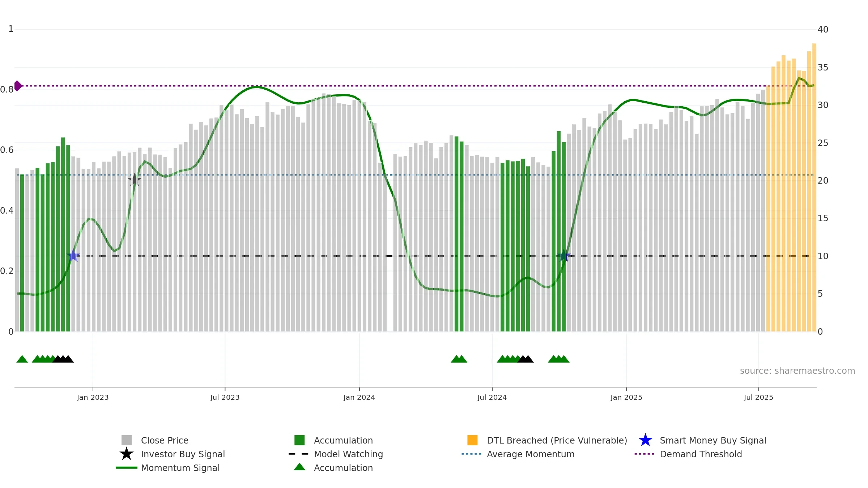Click the Jul 2025 x-axis label
This screenshot has width=868, height=488.
[x=758, y=398]
